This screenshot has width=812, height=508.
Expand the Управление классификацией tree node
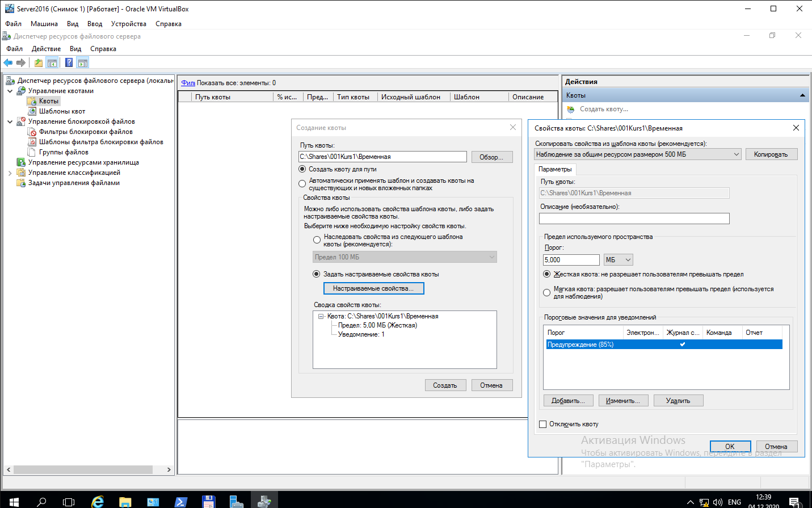pyautogui.click(x=10, y=173)
